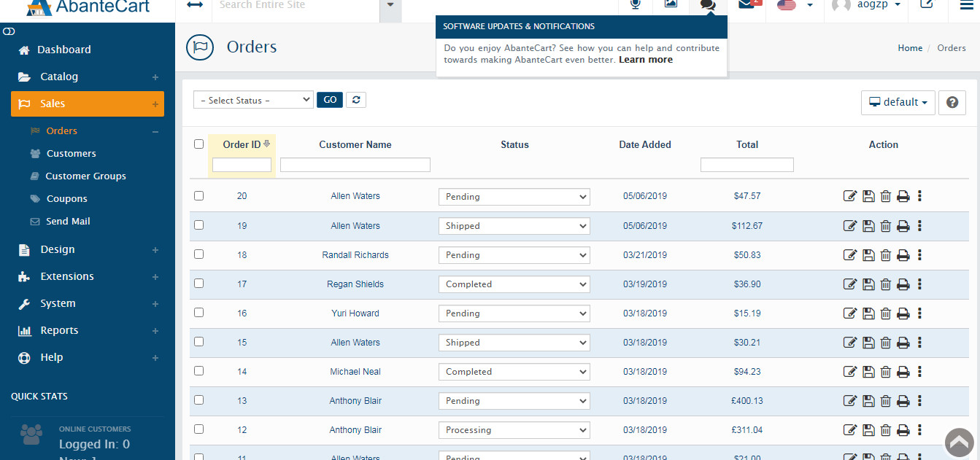Open the Dashboard menu item
The height and width of the screenshot is (460, 980).
coord(64,50)
